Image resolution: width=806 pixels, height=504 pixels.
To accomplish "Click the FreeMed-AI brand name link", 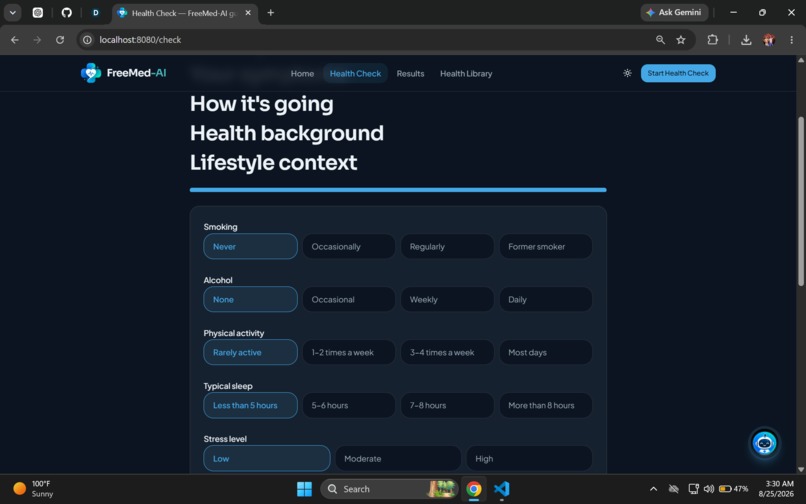I will click(136, 73).
